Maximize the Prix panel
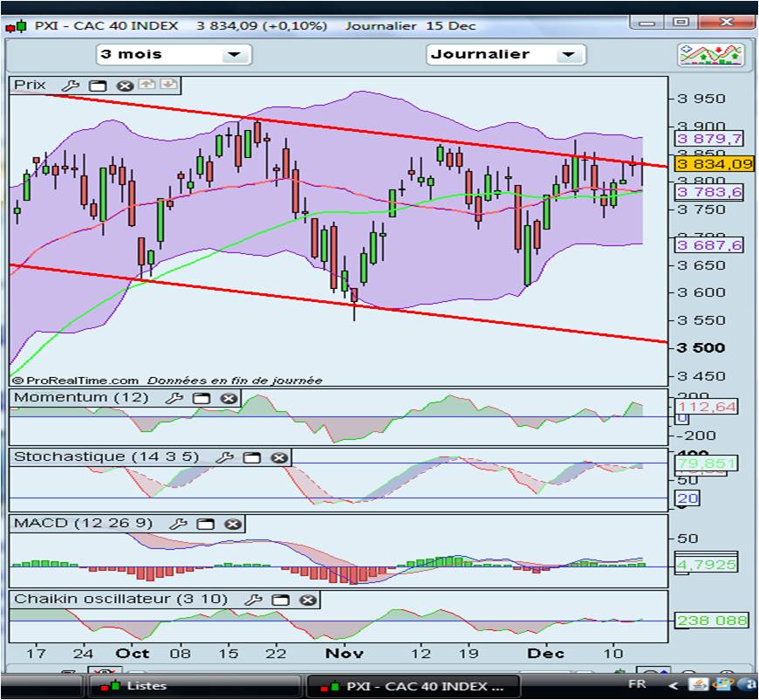Viewport: 759px width, 700px height. point(98,86)
